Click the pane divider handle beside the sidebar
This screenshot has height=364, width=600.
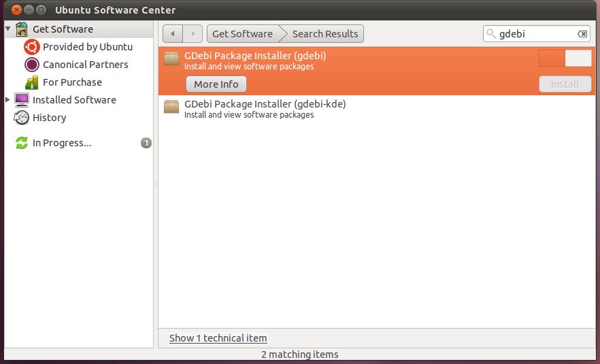tap(156, 184)
